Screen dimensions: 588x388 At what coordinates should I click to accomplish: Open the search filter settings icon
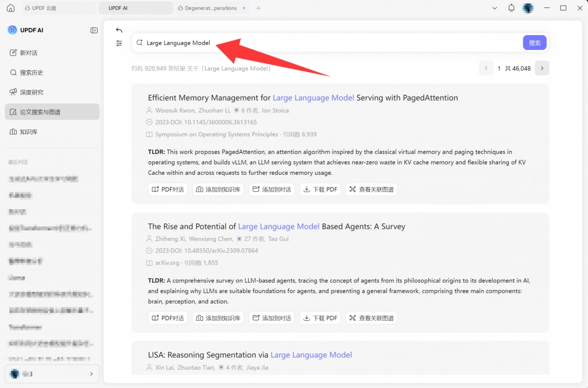click(119, 43)
